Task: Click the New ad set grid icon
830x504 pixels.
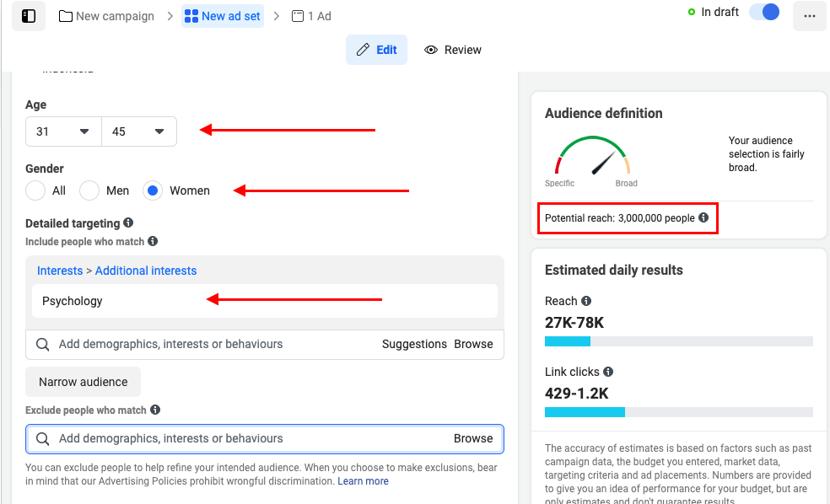Action: coord(191,16)
